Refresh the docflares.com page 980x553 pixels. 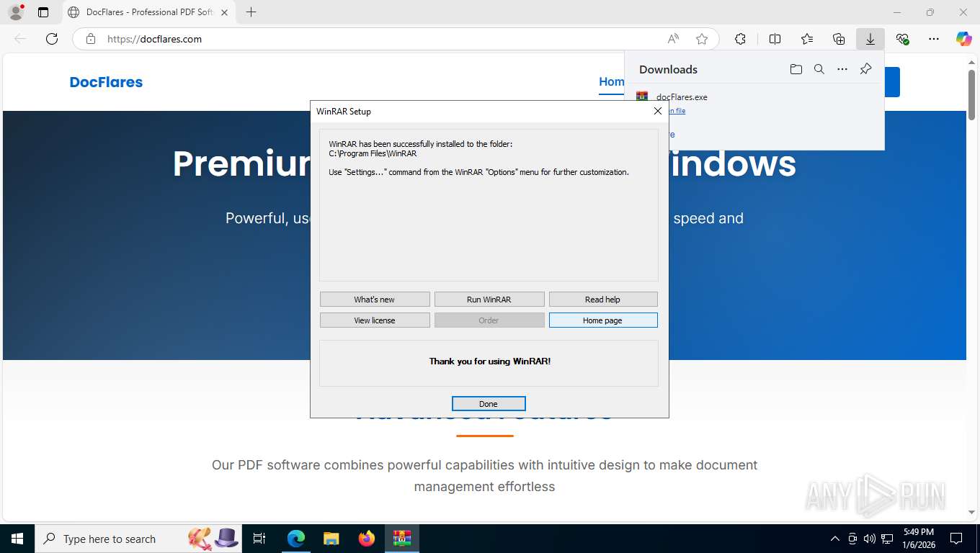pyautogui.click(x=52, y=39)
